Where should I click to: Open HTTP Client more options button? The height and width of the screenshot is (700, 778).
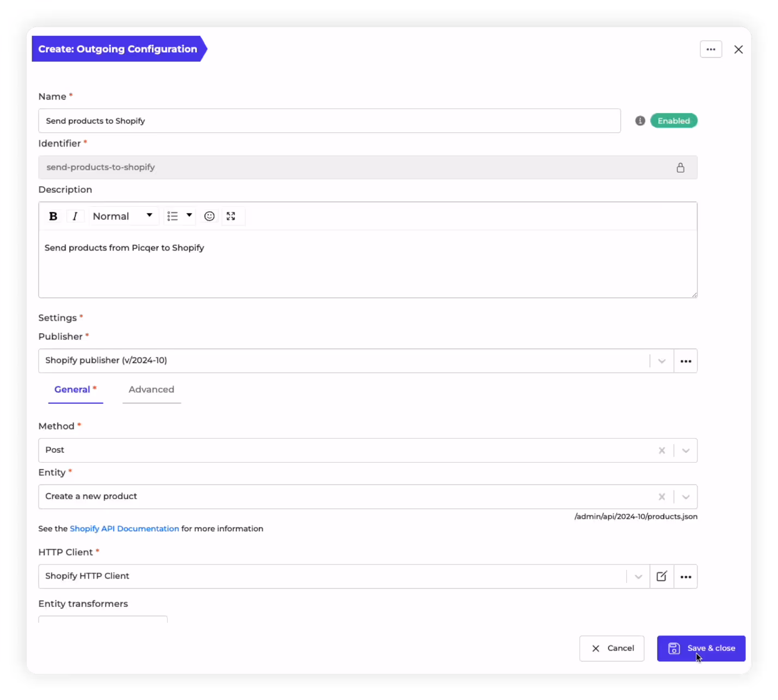click(686, 576)
